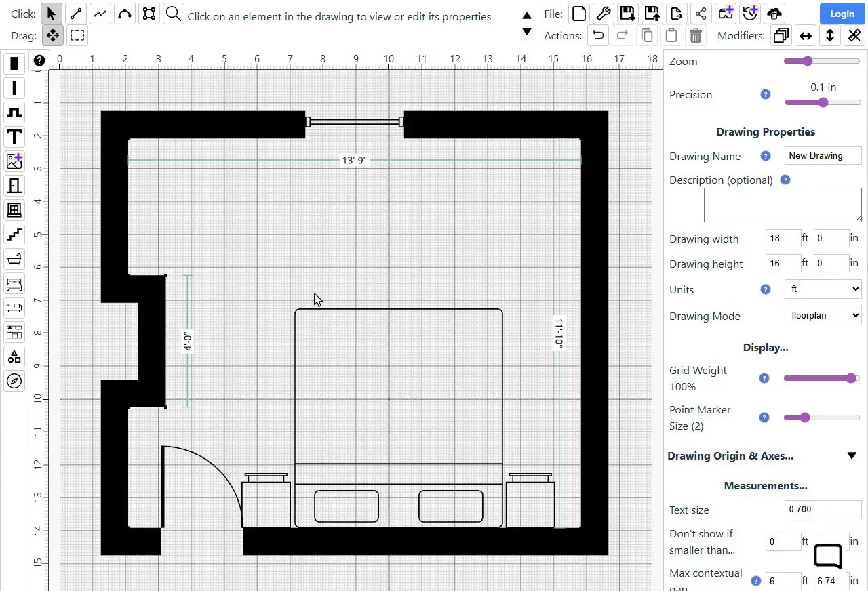Open the kitchen cabinets symbols
Image resolution: width=868 pixels, height=591 pixels.
point(14,332)
